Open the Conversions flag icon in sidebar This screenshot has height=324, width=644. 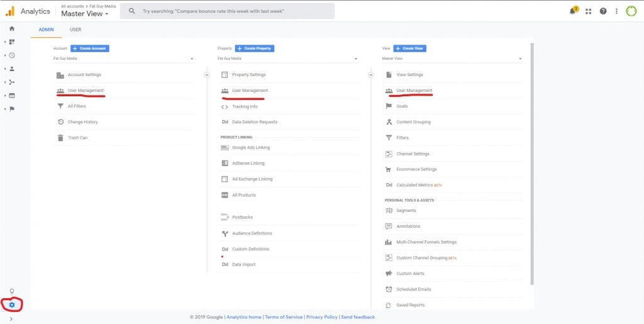pos(11,109)
